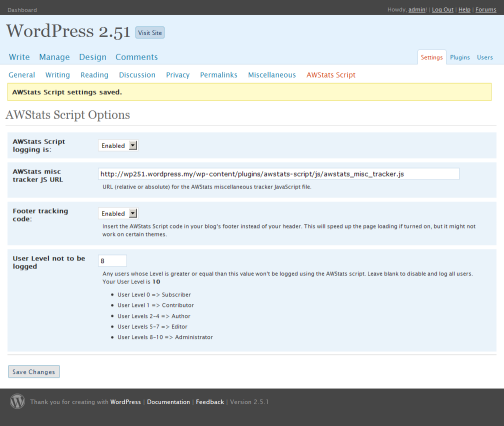Open the Documentation link in footer
504x426 pixels.
point(168,402)
